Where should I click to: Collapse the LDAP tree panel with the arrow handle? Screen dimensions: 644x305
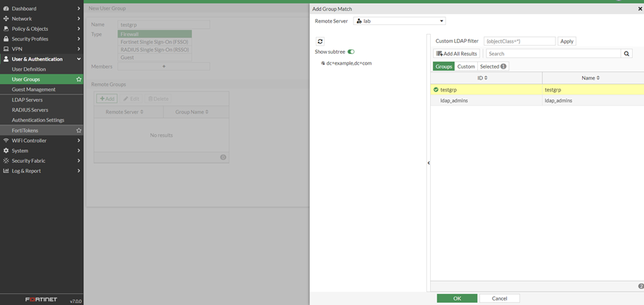pos(429,163)
